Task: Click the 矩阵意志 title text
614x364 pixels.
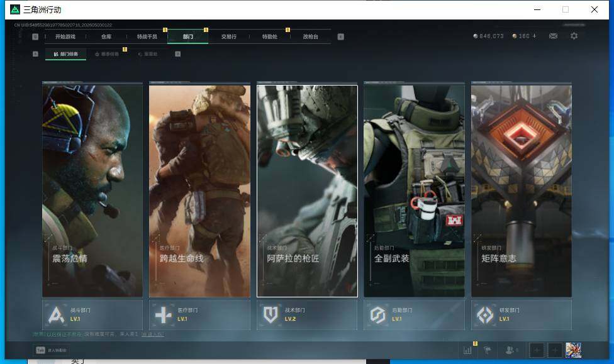Action: click(x=498, y=258)
